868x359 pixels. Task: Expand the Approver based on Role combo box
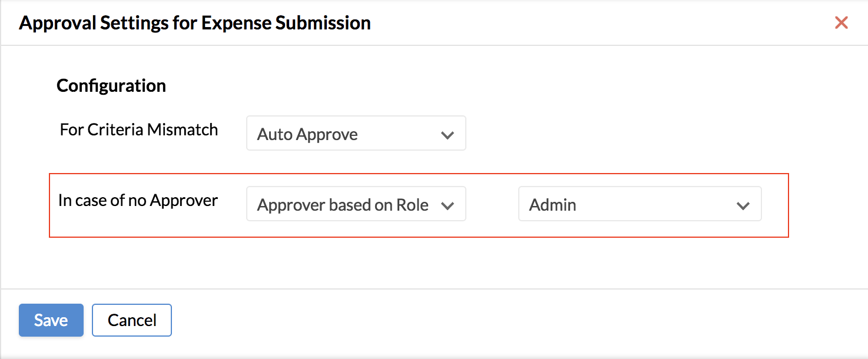[x=356, y=204]
